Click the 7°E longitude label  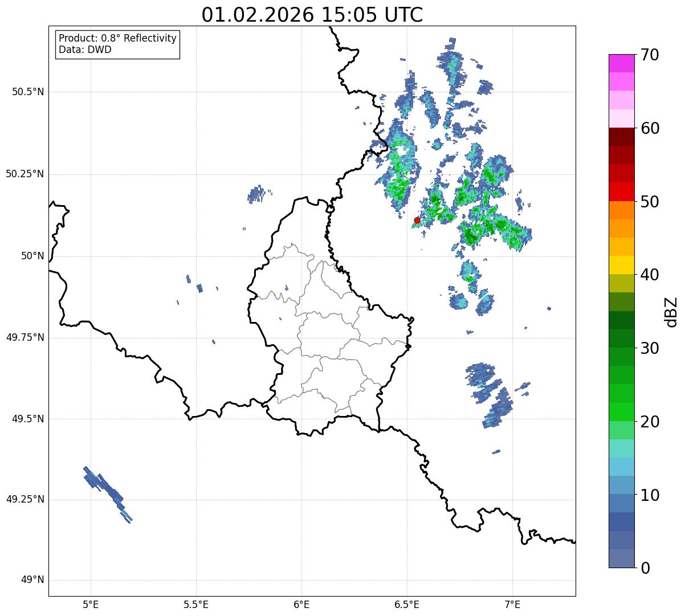point(512,605)
